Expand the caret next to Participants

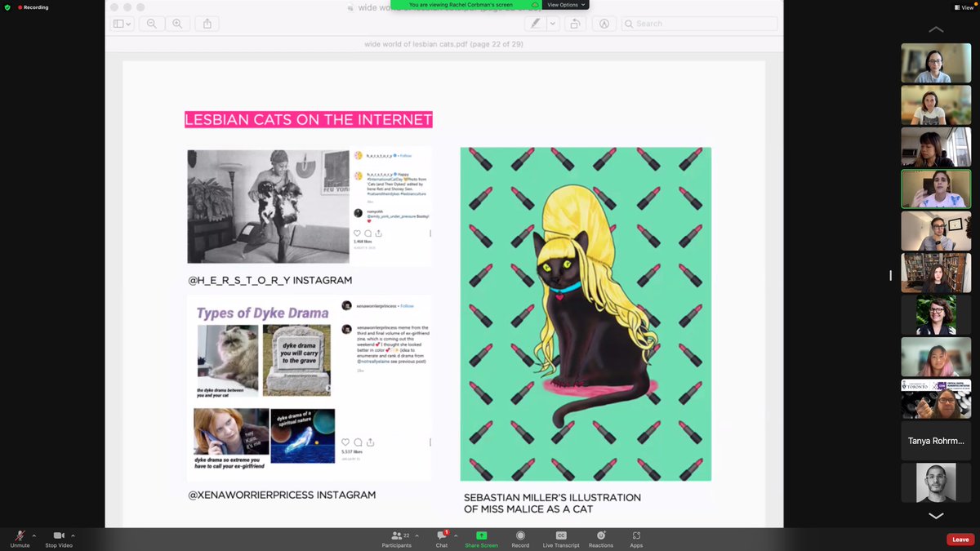coord(418,535)
